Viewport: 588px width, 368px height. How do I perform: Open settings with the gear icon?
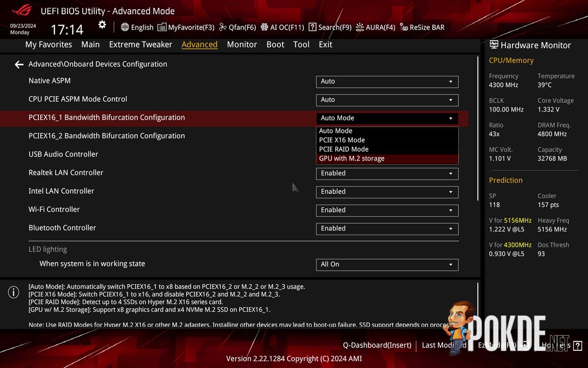[102, 25]
